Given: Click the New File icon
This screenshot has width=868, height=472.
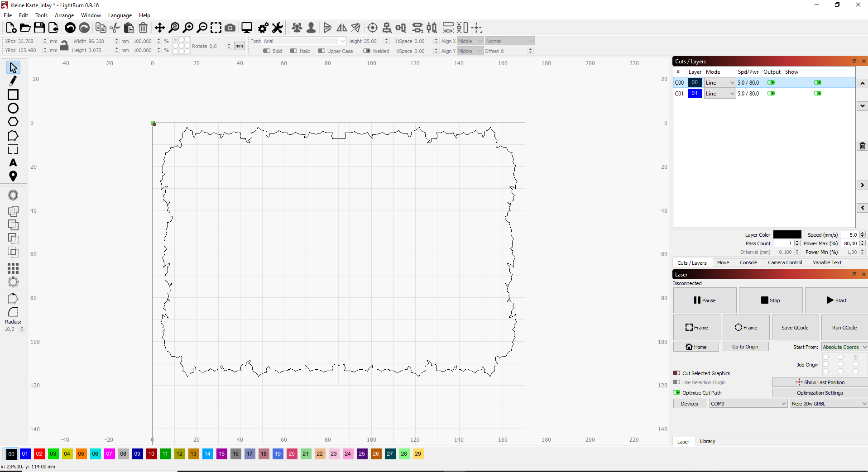Looking at the screenshot, I should (x=11, y=28).
